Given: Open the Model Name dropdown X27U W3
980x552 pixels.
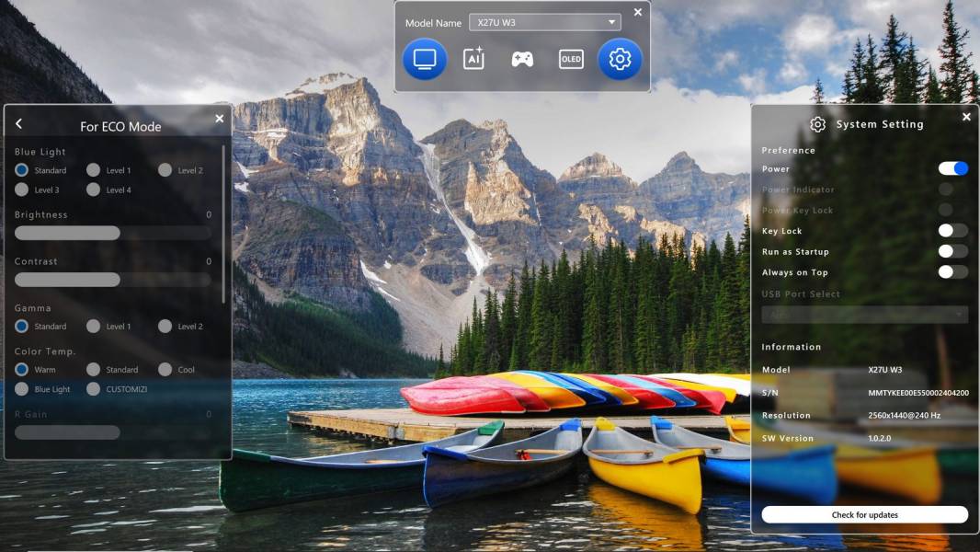Looking at the screenshot, I should 545,22.
